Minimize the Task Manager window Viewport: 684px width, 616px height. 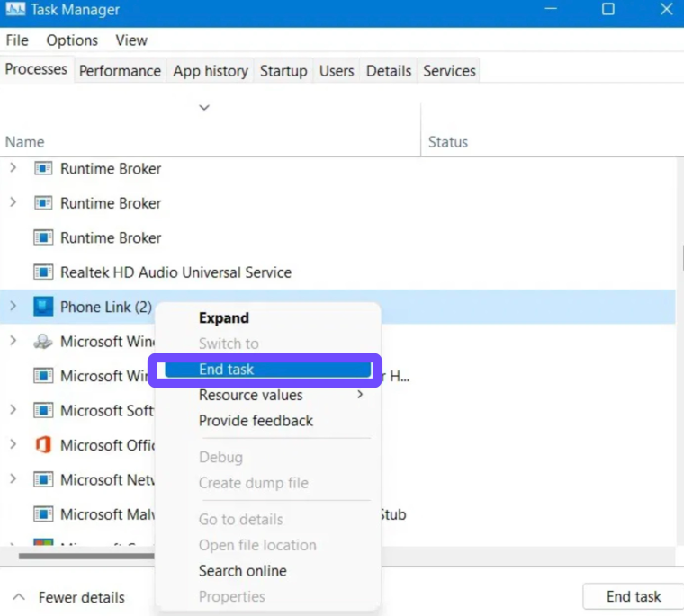click(551, 9)
